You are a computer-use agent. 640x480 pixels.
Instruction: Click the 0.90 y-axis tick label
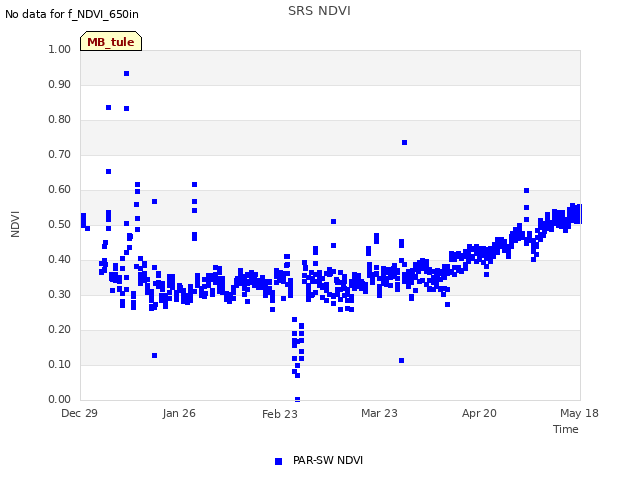(x=60, y=84)
